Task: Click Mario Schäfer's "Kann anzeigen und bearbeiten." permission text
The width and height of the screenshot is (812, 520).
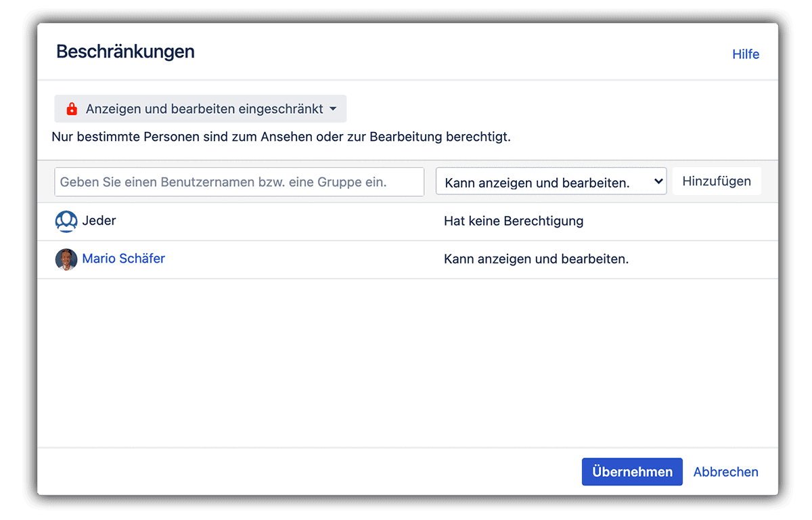Action: (x=536, y=259)
